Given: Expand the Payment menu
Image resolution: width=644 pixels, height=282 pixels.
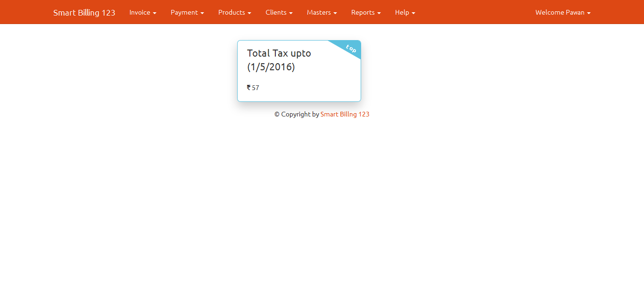Looking at the screenshot, I should tap(187, 12).
